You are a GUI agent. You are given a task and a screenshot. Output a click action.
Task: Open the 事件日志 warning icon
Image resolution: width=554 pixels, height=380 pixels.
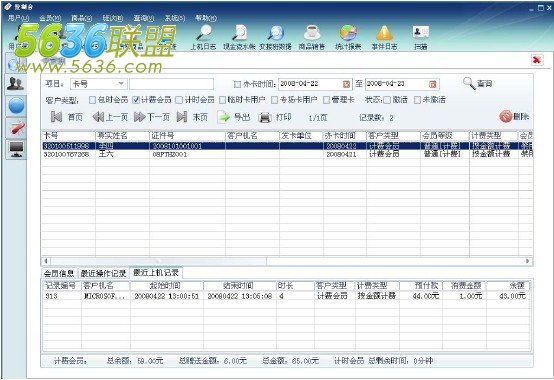pos(384,32)
